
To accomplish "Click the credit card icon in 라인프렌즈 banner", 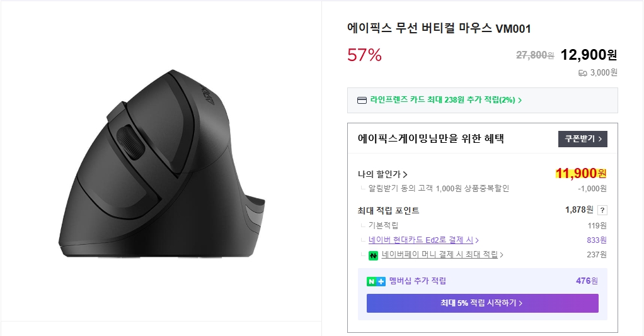I will coord(362,100).
